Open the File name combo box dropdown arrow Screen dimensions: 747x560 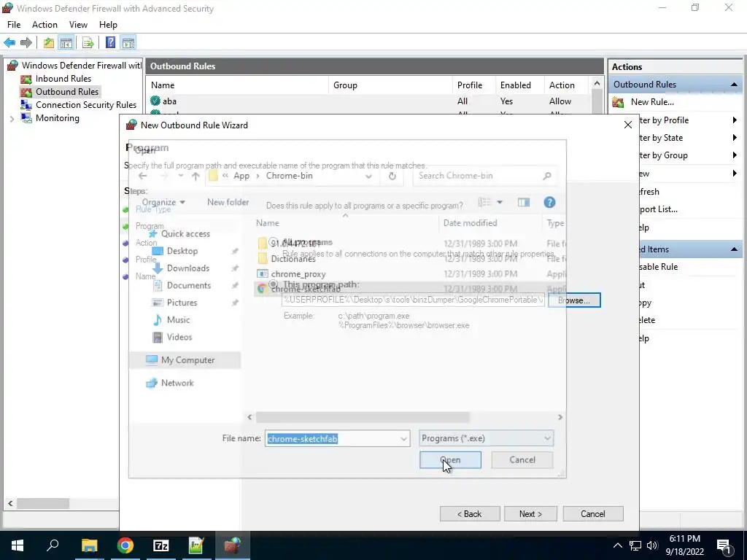[403, 438]
